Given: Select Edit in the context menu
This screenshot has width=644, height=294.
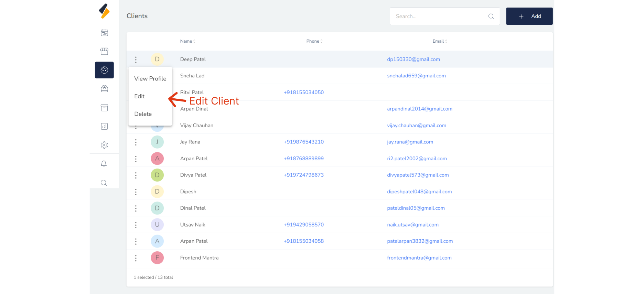Looking at the screenshot, I should click(139, 96).
